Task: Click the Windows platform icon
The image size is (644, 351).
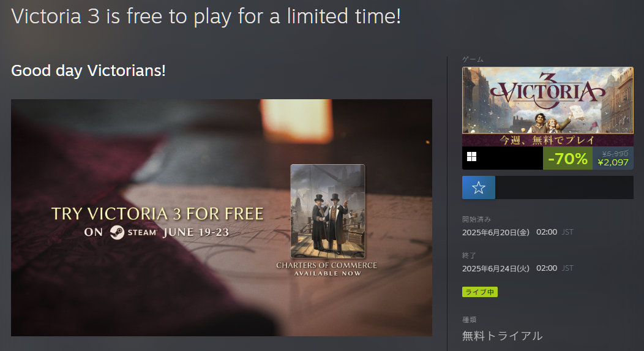Action: click(471, 157)
